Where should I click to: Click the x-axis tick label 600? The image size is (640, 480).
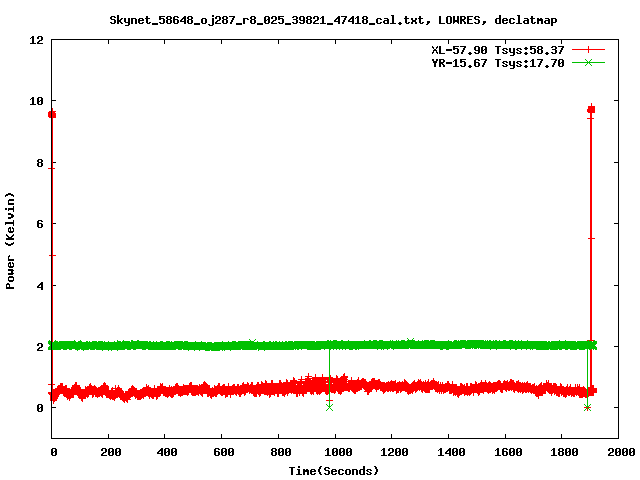(224, 452)
